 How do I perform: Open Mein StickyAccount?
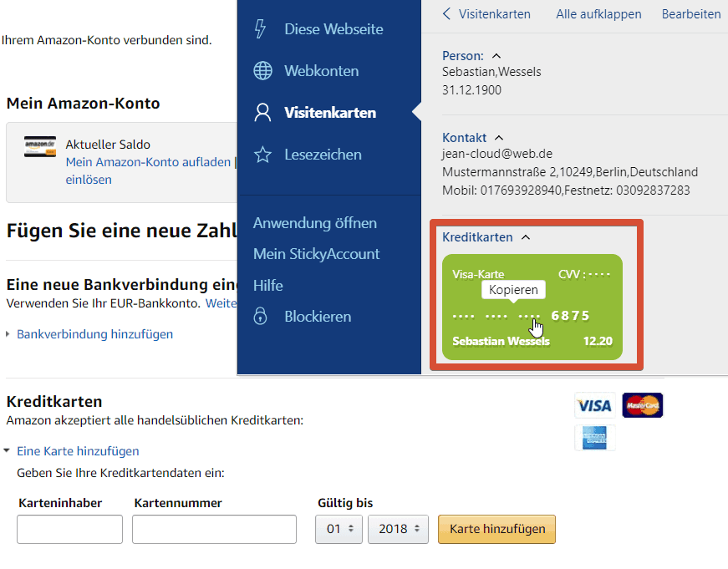click(316, 254)
